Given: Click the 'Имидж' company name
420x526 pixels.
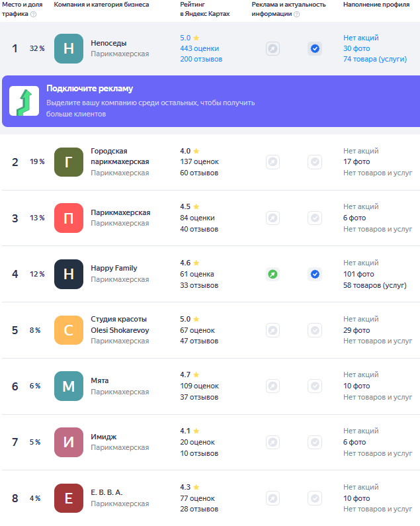Looking at the screenshot, I should coord(104,437).
